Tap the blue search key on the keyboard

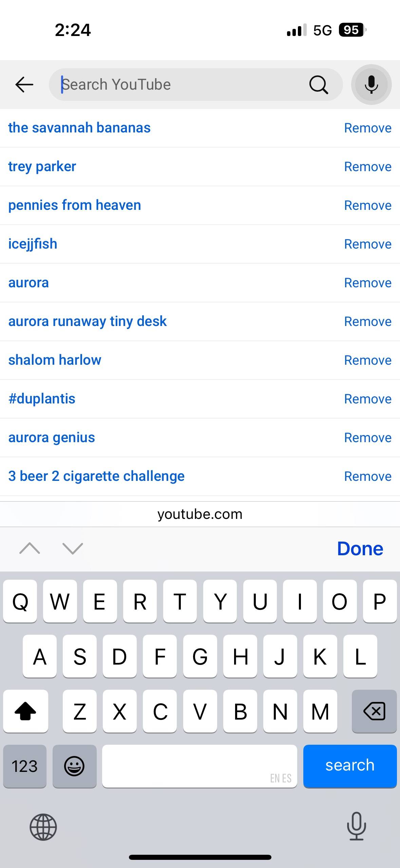coord(350,766)
